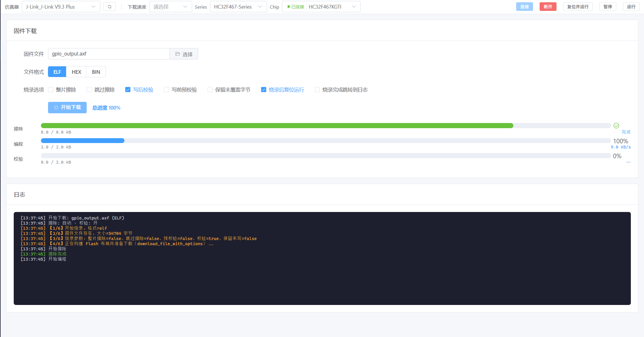
Task: Click the green erase-complete check icon
Action: tap(616, 126)
